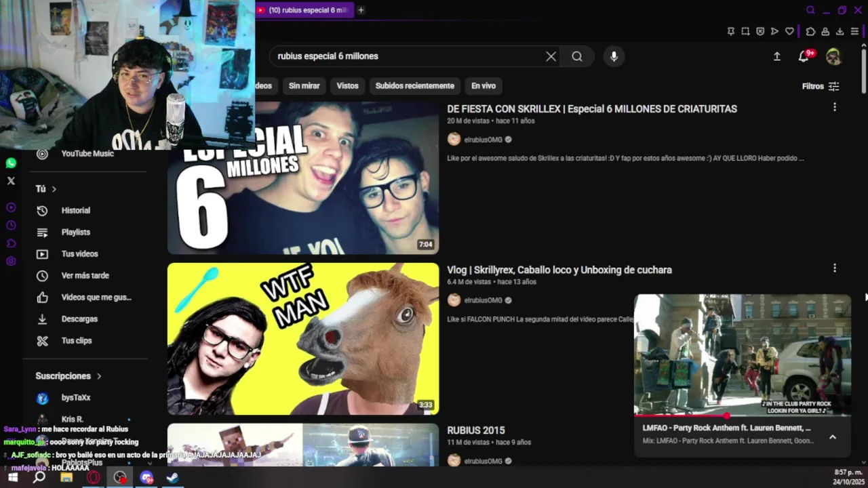Click the upload arrow icon
This screenshot has height=488, width=868.
pos(777,57)
